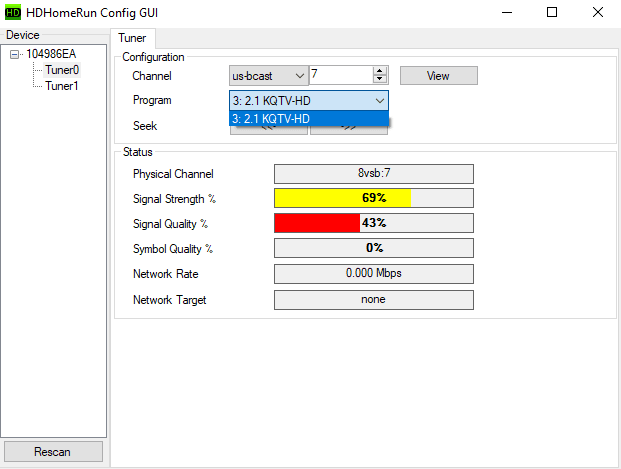Click the Network Target none value

pyautogui.click(x=373, y=300)
